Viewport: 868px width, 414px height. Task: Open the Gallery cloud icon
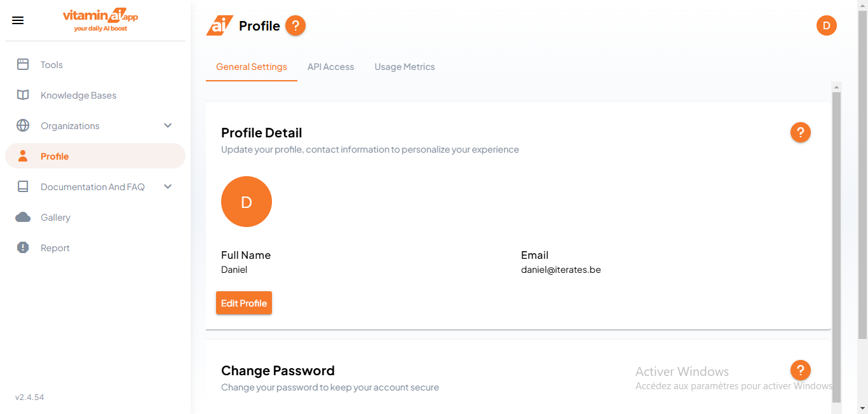(23, 217)
